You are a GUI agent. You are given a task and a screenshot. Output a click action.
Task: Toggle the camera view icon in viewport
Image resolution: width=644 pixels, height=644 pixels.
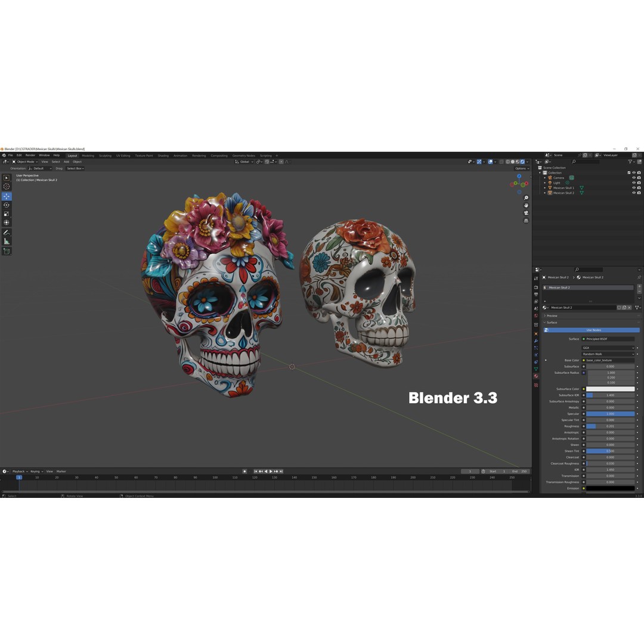(526, 213)
